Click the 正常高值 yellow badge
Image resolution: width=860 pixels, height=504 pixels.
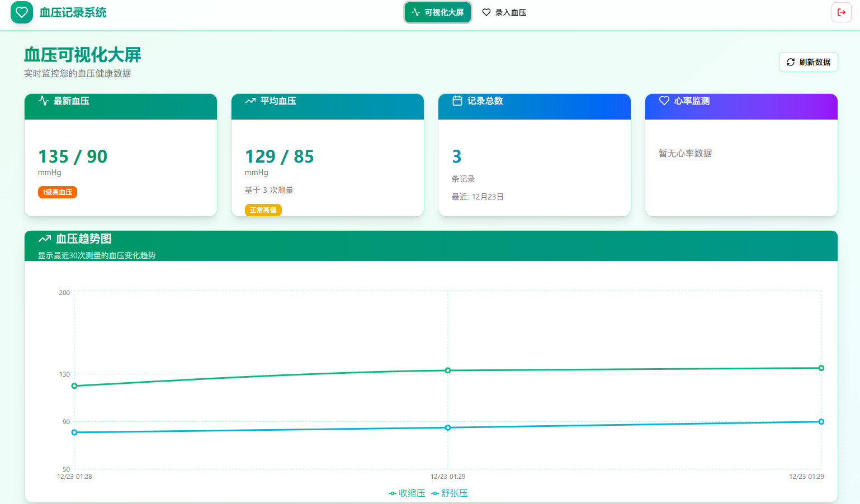pyautogui.click(x=263, y=210)
